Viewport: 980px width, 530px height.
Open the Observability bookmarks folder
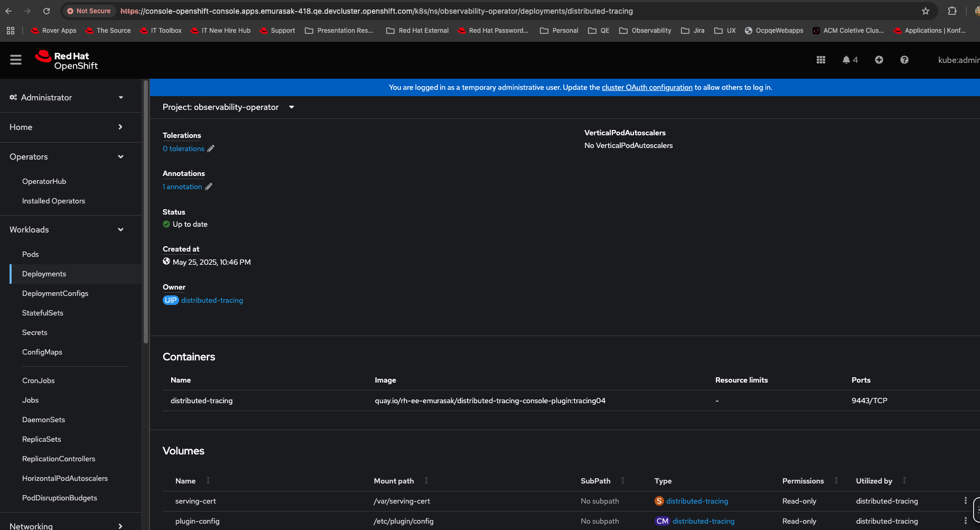click(645, 31)
